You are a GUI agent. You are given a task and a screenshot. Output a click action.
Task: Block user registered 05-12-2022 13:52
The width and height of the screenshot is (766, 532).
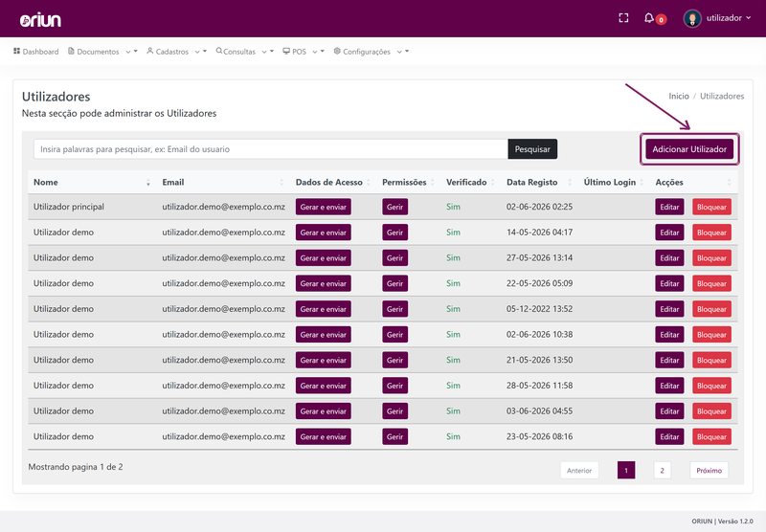point(711,309)
